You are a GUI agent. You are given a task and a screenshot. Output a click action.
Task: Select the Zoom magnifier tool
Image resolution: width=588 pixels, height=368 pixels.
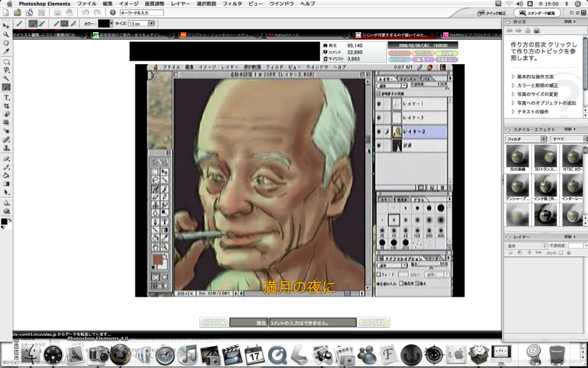(x=6, y=34)
